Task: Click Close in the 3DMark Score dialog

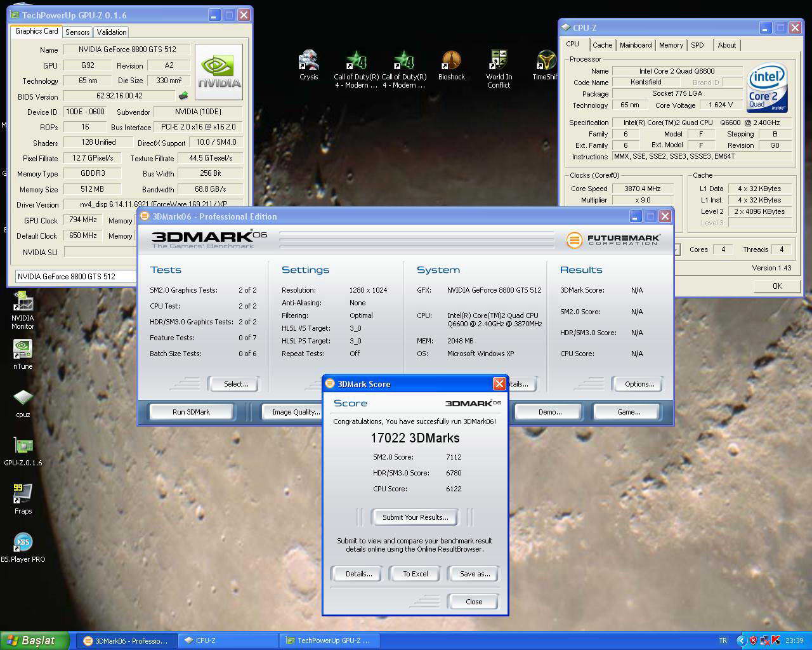Action: [x=474, y=602]
